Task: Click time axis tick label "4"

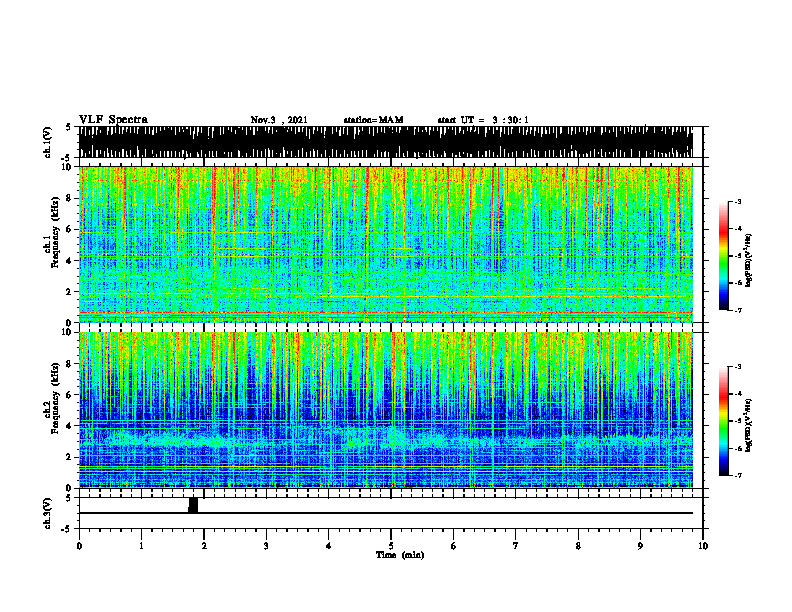Action: [x=328, y=546]
